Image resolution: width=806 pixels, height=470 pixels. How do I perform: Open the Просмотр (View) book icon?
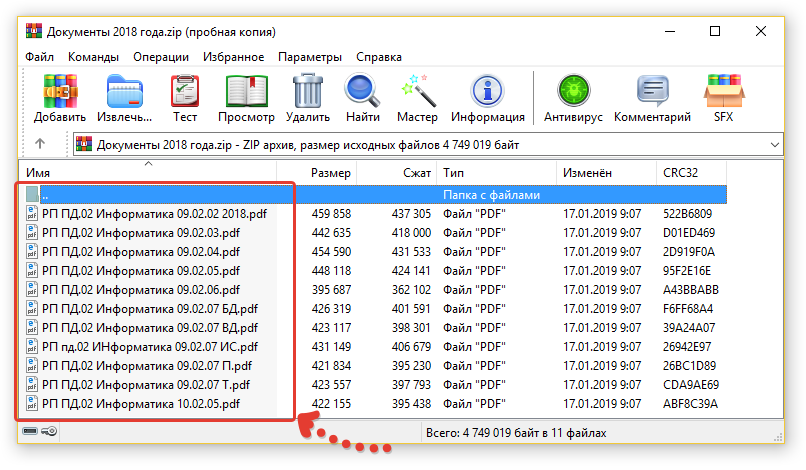[247, 91]
